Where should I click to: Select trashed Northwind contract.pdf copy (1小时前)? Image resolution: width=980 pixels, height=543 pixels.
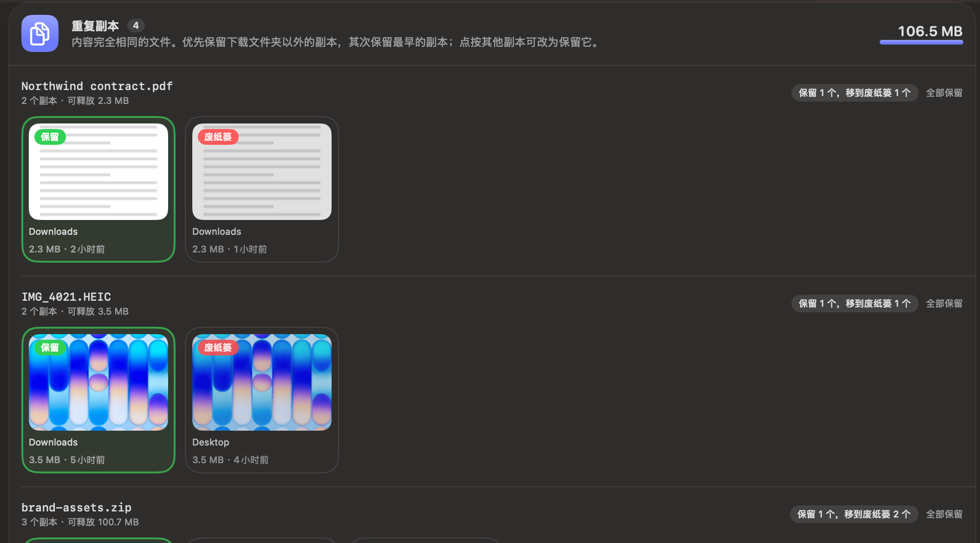coord(262,189)
